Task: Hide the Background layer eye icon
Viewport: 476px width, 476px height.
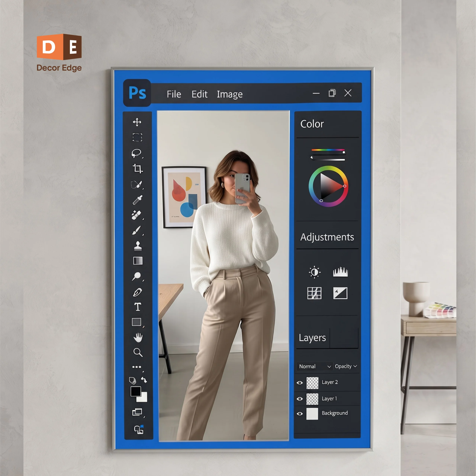Action: click(x=300, y=414)
